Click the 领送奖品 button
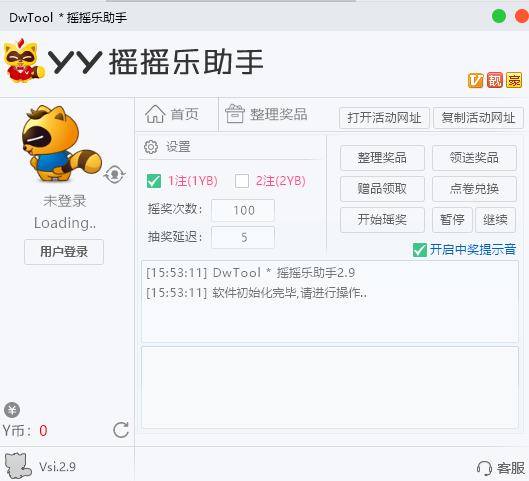This screenshot has height=481, width=529. (x=474, y=158)
